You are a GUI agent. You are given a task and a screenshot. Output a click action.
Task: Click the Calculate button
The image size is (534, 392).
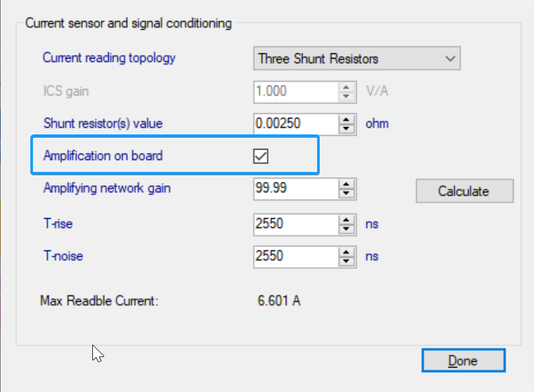463,191
